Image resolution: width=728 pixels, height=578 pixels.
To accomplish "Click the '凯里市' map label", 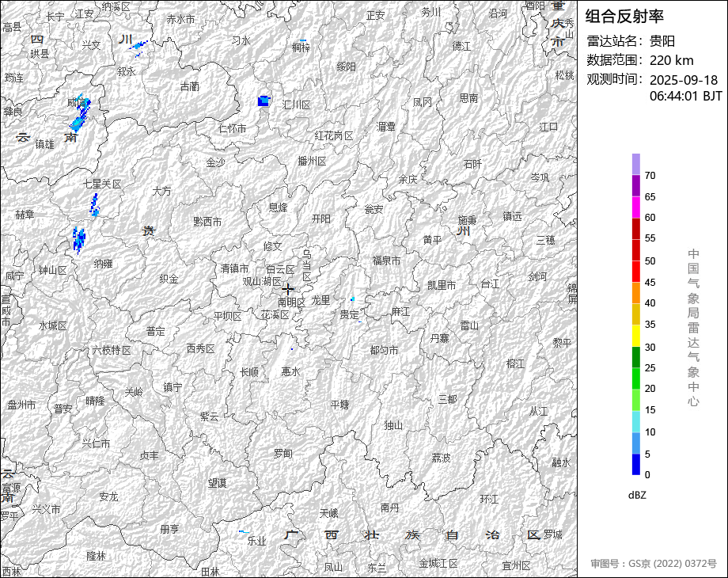I will pyautogui.click(x=442, y=285).
